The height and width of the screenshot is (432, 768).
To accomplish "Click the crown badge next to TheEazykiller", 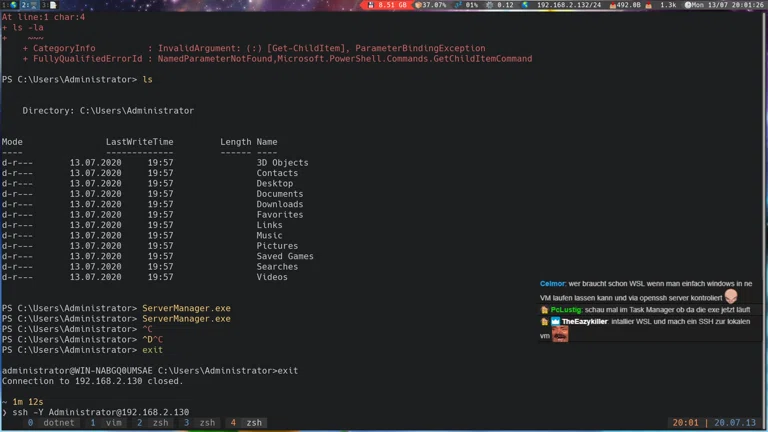I will click(555, 321).
